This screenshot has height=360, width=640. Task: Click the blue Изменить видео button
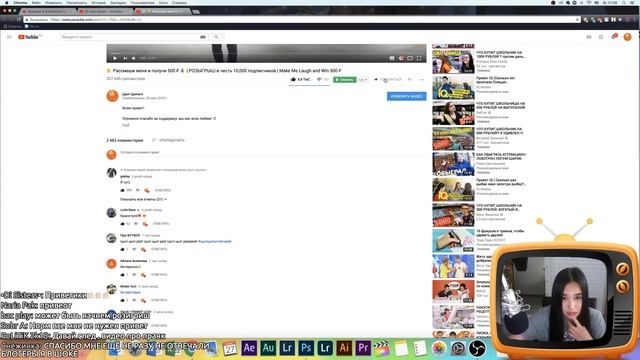tap(407, 96)
